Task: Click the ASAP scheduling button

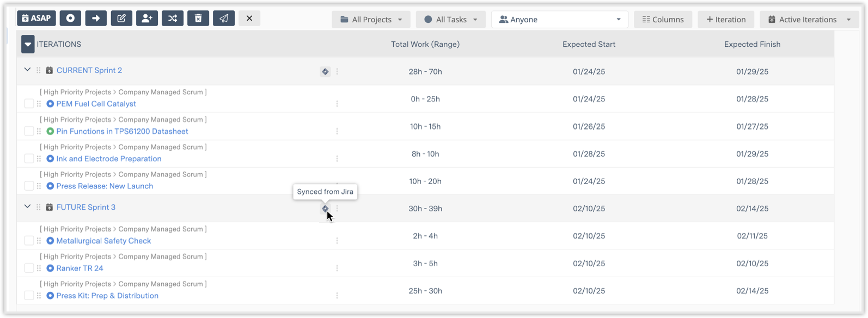Action: [36, 19]
